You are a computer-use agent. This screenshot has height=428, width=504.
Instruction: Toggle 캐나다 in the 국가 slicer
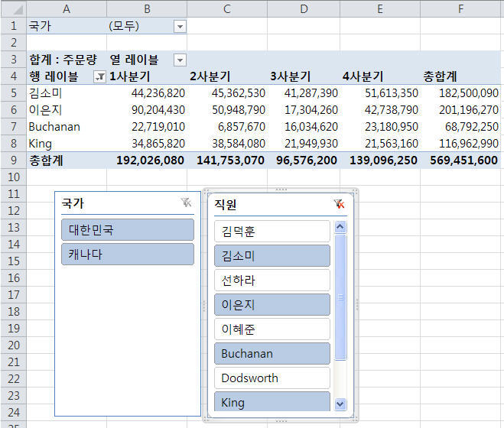128,255
